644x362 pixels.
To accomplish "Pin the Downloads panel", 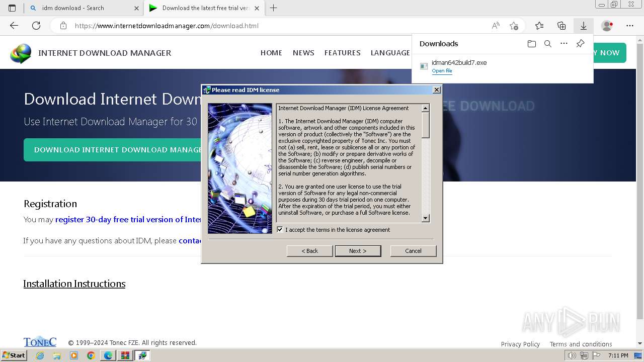I will [580, 44].
